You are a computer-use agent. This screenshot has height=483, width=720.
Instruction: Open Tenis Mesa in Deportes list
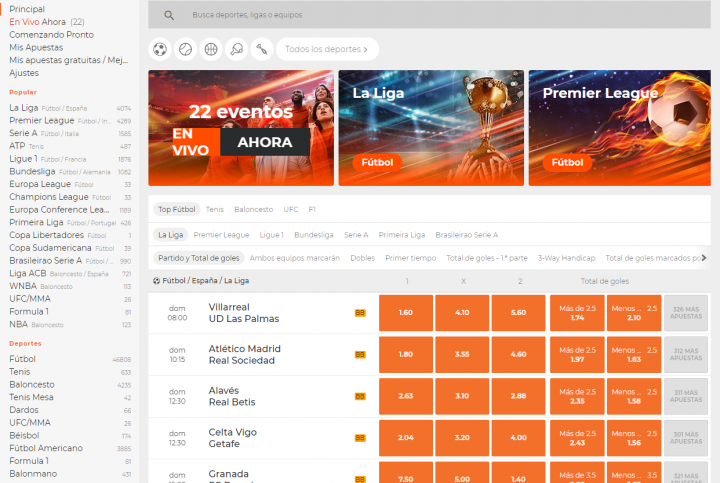70,397
